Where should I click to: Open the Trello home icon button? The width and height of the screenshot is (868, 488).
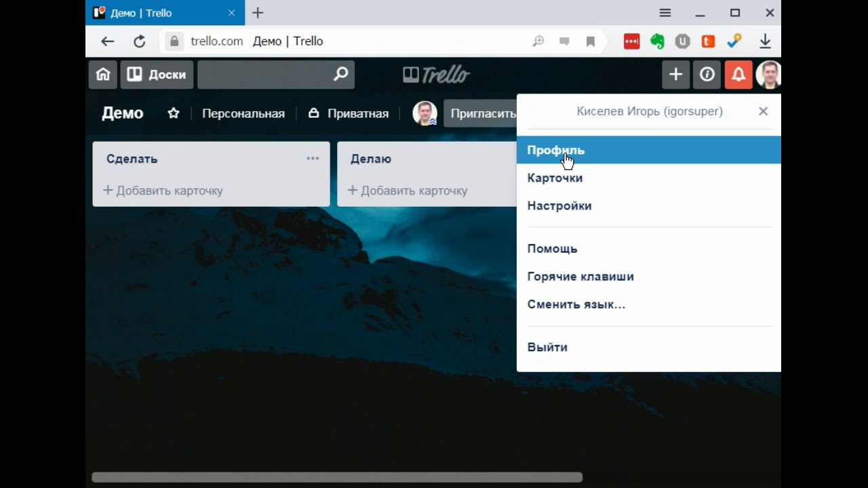click(102, 75)
